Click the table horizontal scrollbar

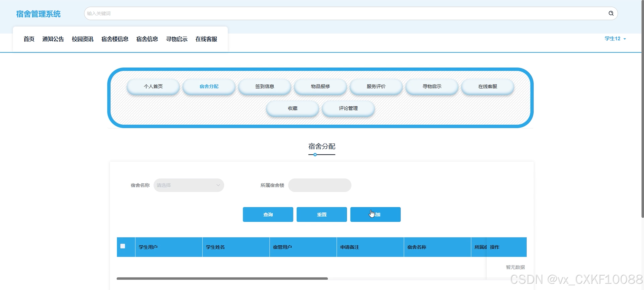point(222,278)
